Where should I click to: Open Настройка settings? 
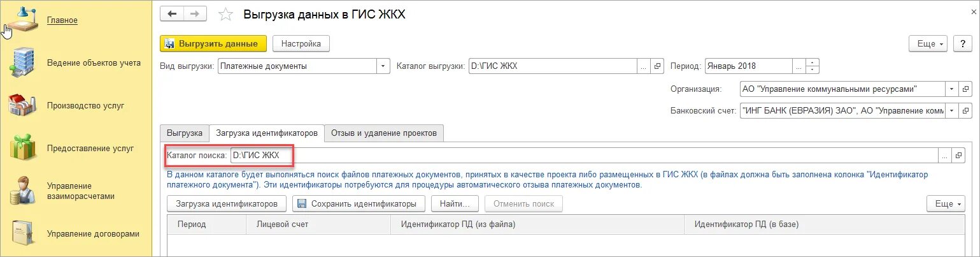pos(301,43)
